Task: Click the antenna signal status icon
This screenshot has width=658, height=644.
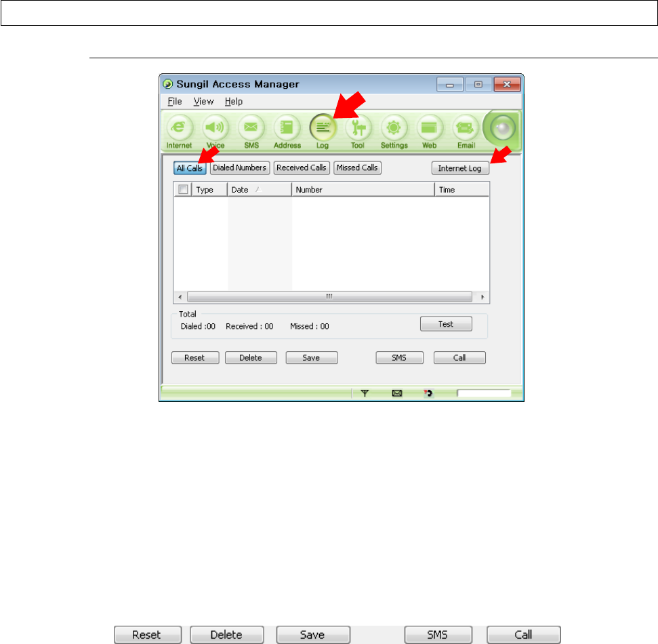Action: [365, 393]
